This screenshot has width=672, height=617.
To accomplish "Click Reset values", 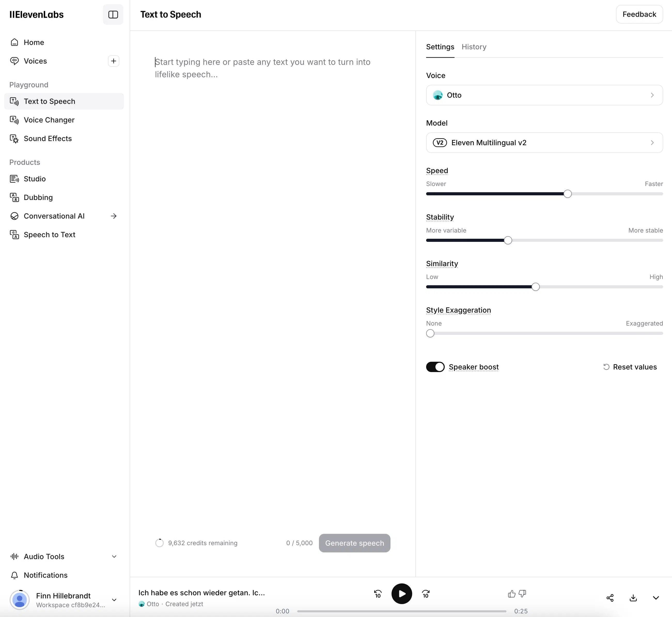I will pyautogui.click(x=630, y=367).
